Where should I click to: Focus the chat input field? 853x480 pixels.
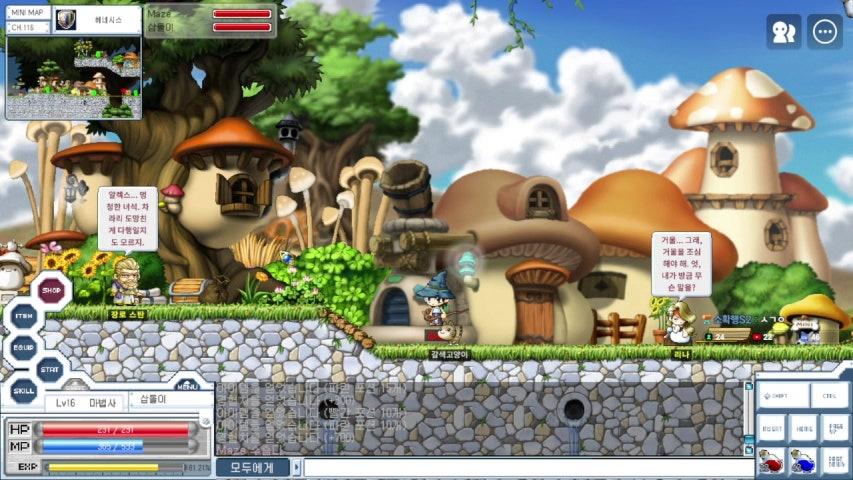[x=528, y=467]
